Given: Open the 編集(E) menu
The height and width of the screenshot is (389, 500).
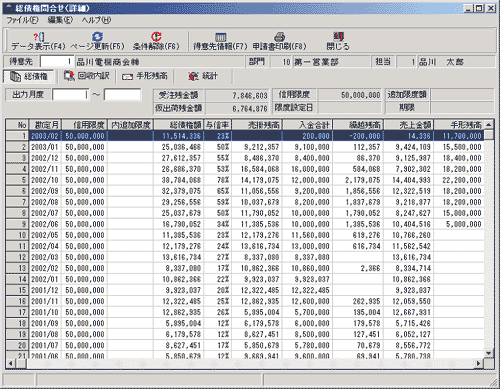Looking at the screenshot, I should pyautogui.click(x=60, y=20).
